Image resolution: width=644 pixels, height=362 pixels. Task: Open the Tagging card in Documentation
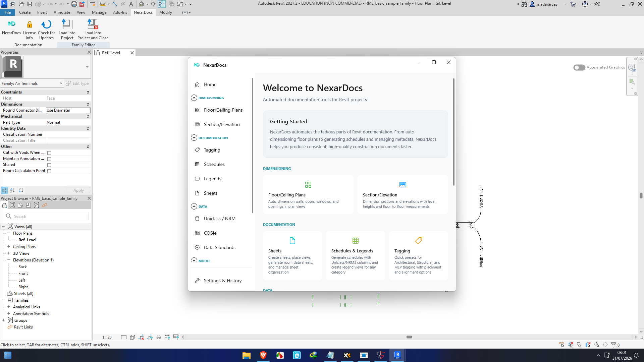pos(419,255)
